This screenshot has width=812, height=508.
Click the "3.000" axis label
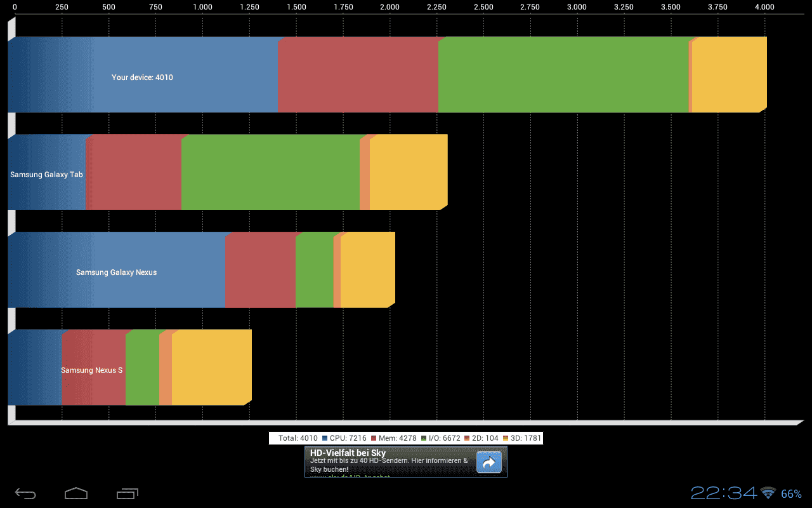pyautogui.click(x=577, y=7)
